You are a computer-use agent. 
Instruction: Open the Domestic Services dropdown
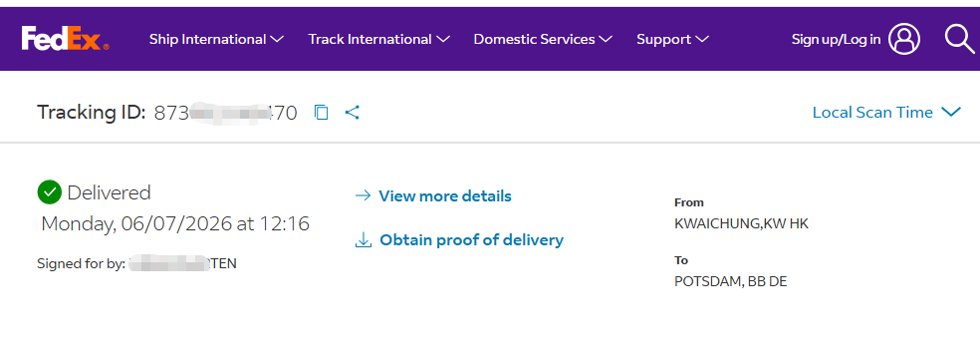pyautogui.click(x=543, y=39)
